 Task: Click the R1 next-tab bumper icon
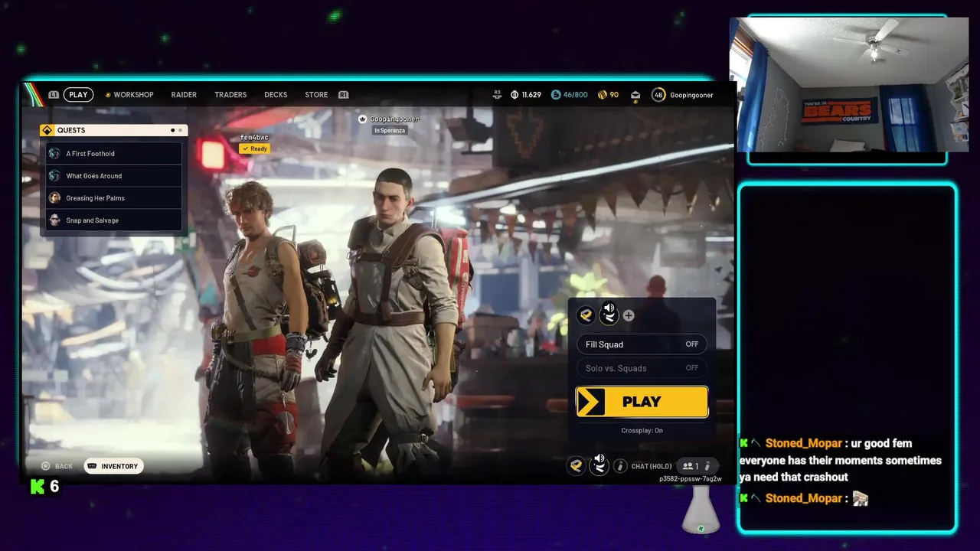point(343,95)
